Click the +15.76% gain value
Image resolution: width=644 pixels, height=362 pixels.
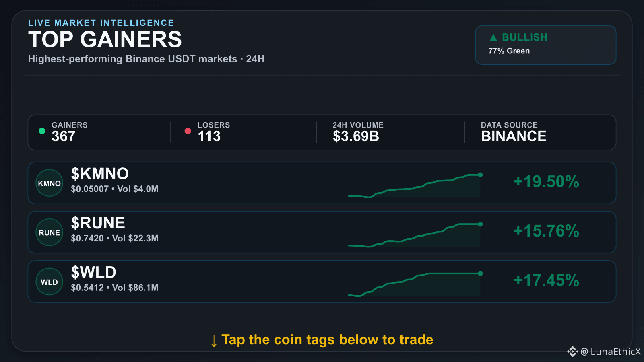point(546,231)
